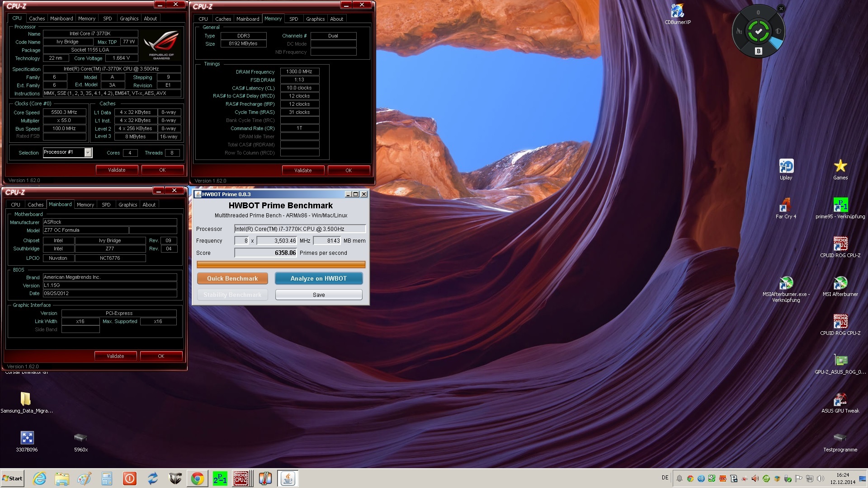Click the Score field showing 6358.06
This screenshot has width=868, height=488.
click(265, 253)
